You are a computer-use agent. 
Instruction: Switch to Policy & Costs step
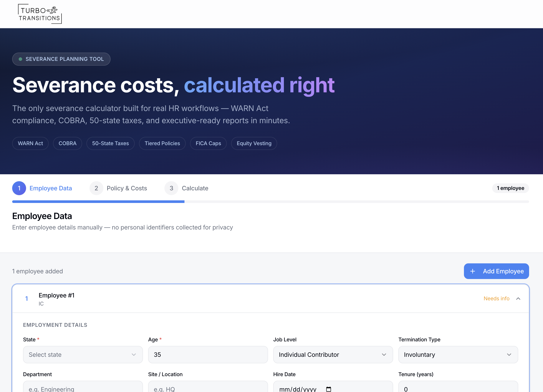[x=127, y=188]
